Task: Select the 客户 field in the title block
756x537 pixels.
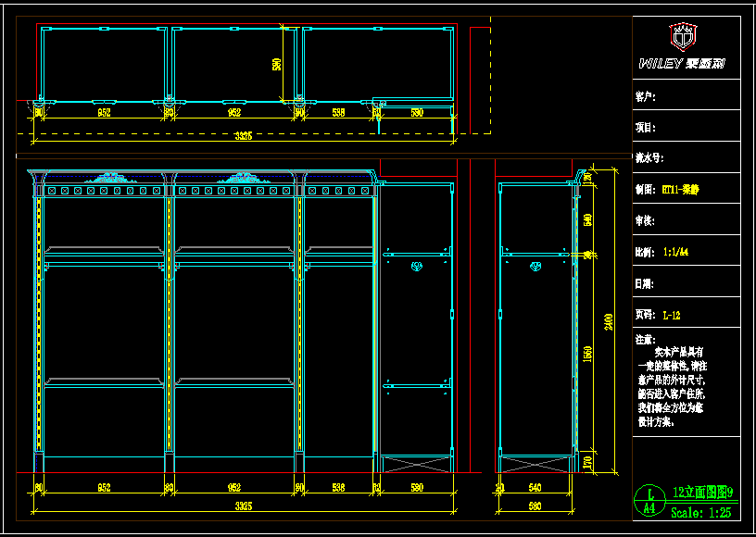Action: (647, 95)
